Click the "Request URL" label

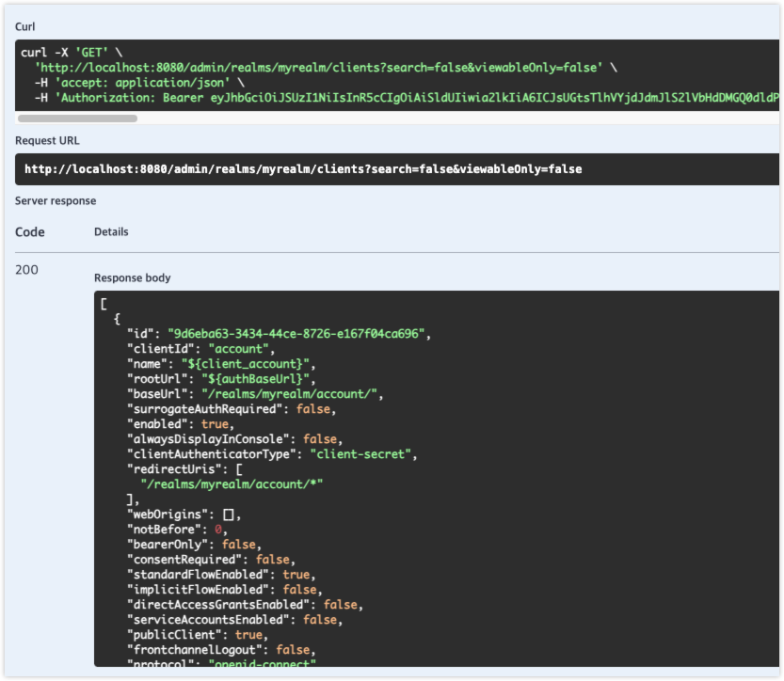[47, 140]
